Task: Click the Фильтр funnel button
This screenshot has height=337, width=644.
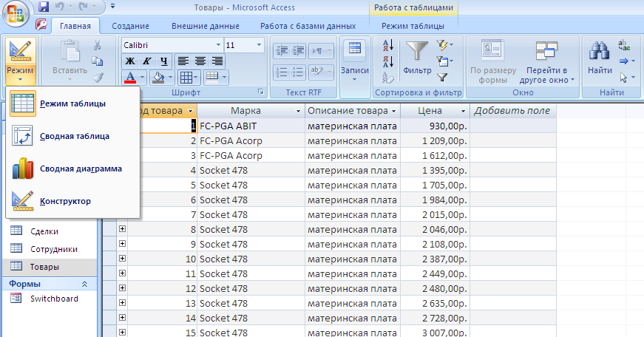Action: 417,58
